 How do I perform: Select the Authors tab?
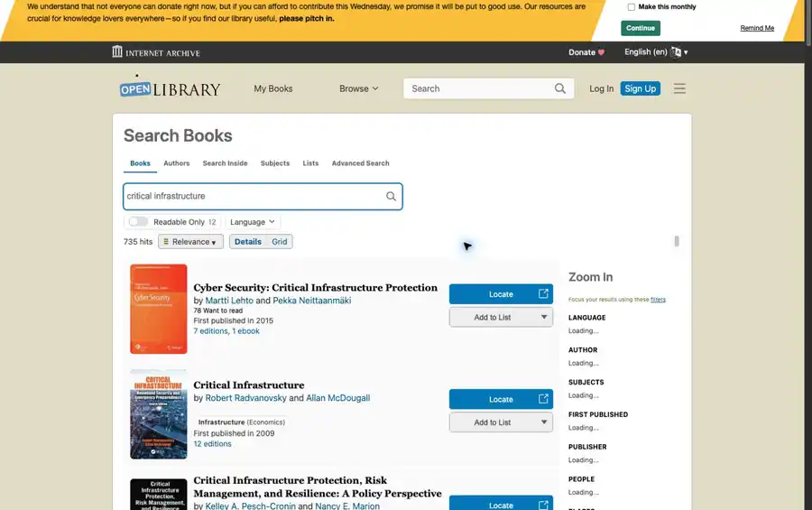(x=177, y=163)
